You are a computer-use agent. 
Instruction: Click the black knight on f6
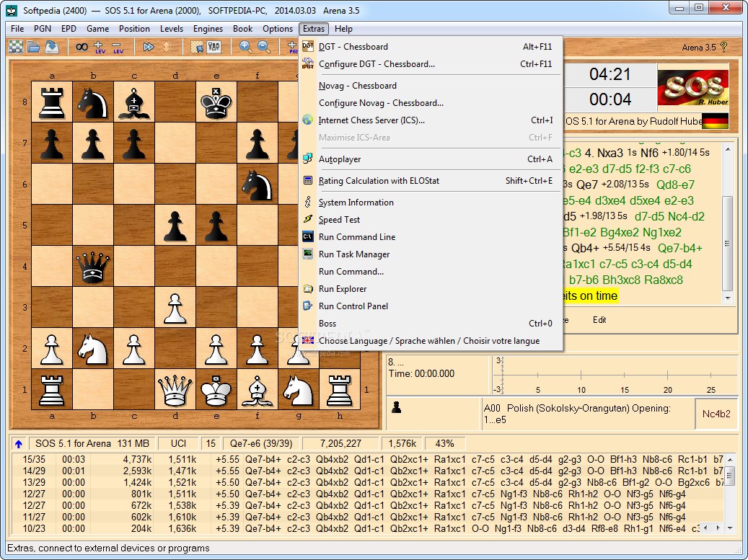click(257, 185)
